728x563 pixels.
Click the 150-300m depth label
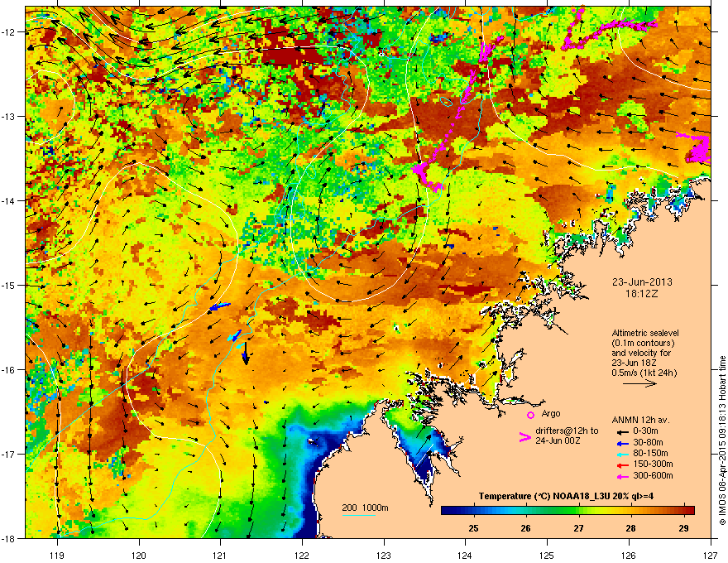point(653,464)
